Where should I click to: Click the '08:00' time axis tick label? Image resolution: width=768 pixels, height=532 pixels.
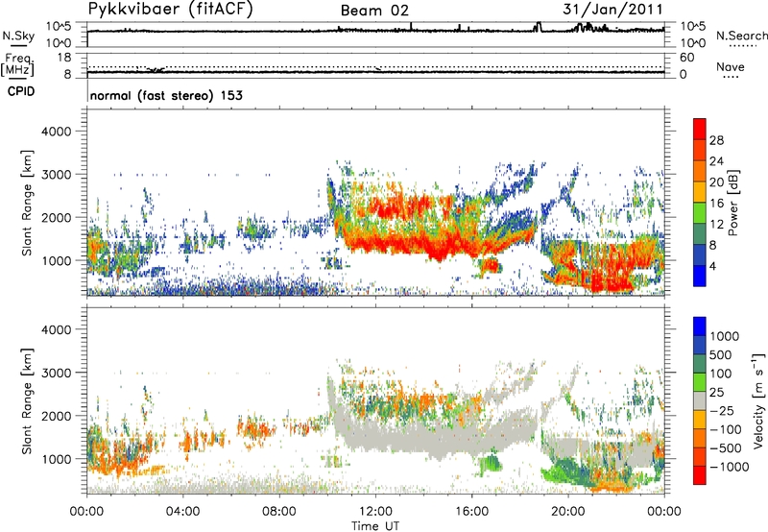(x=279, y=512)
